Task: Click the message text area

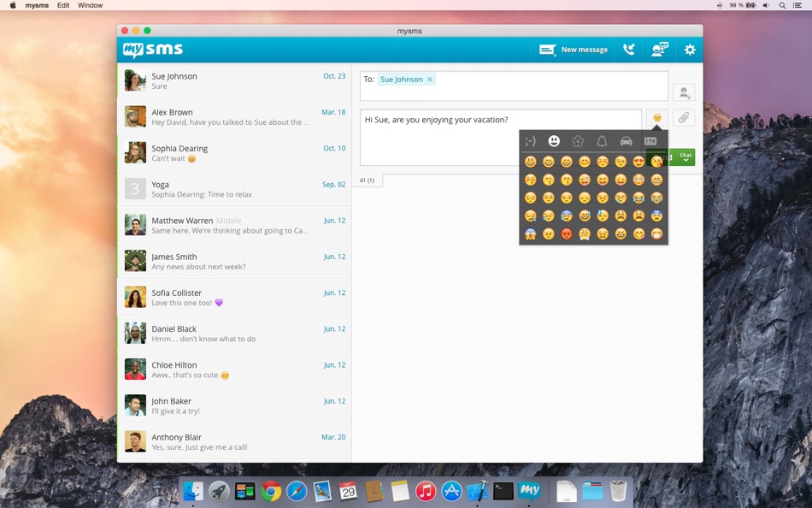Action: (x=500, y=138)
